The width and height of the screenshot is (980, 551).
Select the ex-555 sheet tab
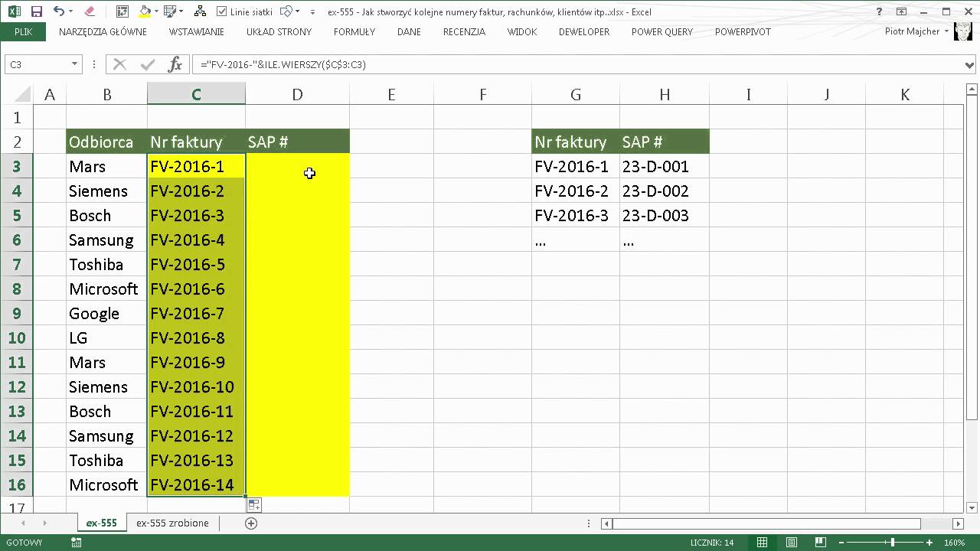click(x=101, y=523)
